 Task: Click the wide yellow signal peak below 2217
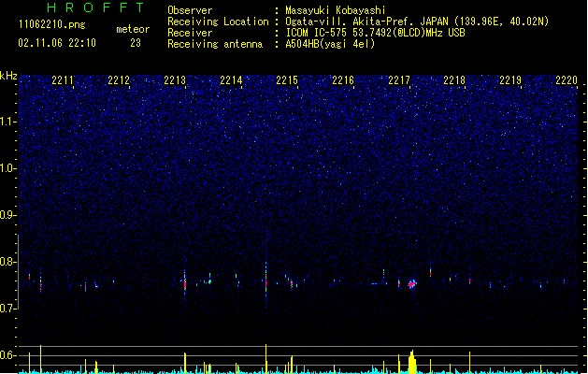pyautogui.click(x=412, y=362)
